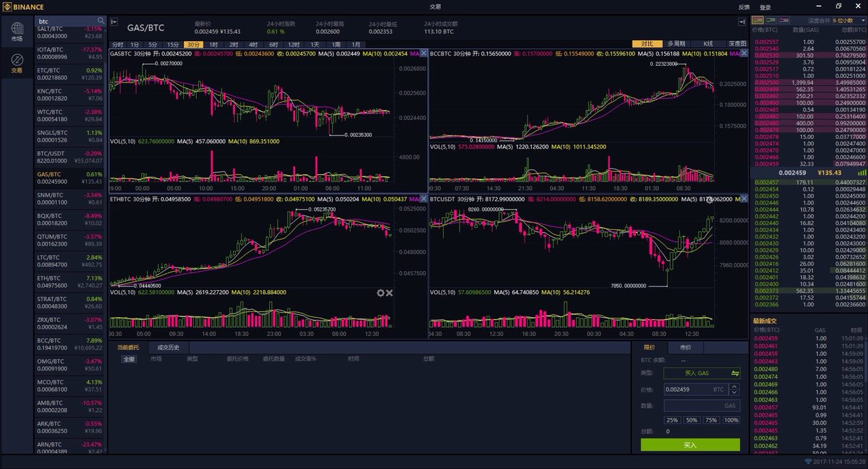The image size is (868, 469).
Task: Select 1分 chart interval
Action: 135,44
